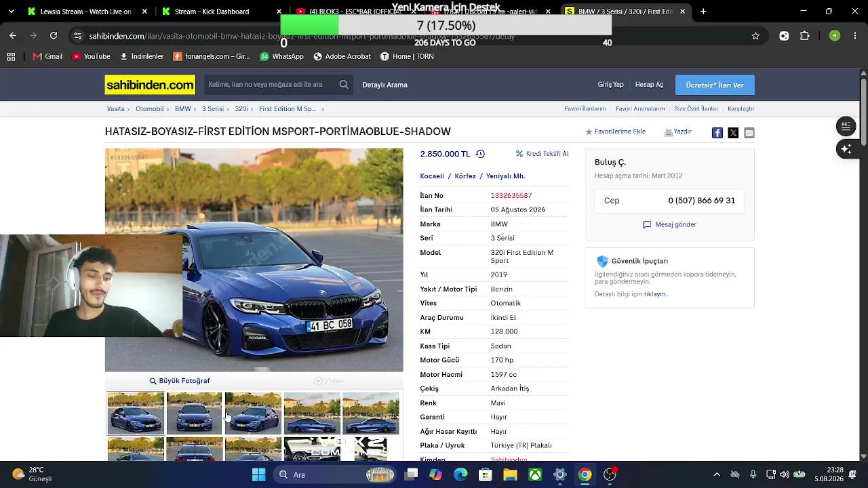The image size is (868, 488).
Task: Click the sahibinden.com logo
Action: click(x=150, y=85)
